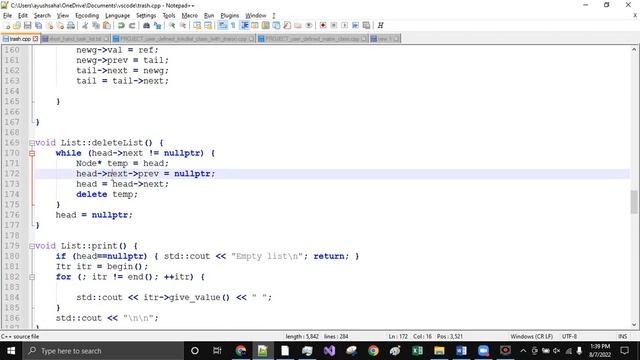This screenshot has height=360, width=640.
Task: Open the Plugins menu
Action: 229,16
